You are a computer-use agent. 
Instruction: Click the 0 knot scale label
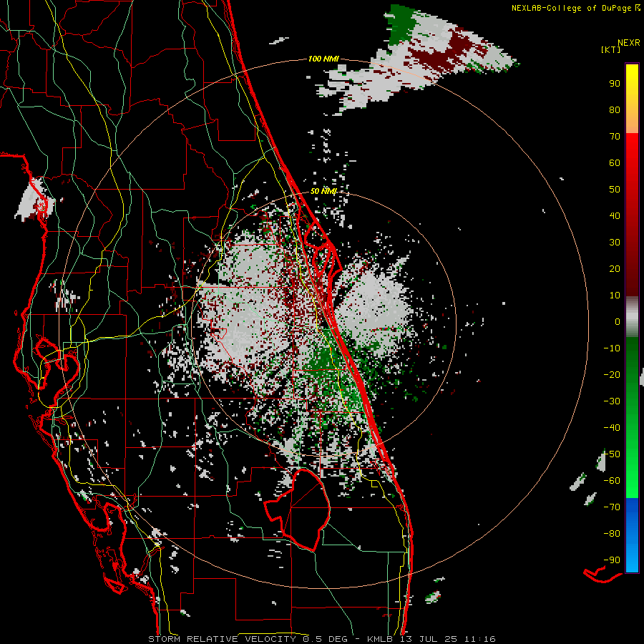click(618, 322)
